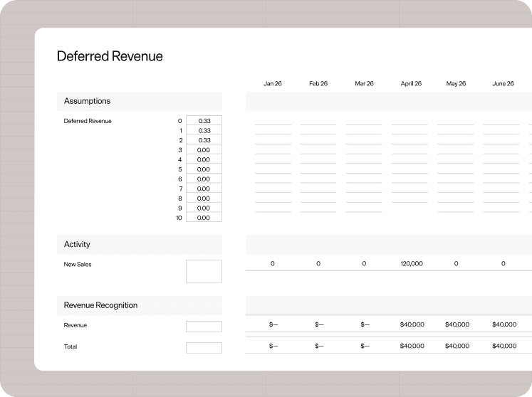Viewport: 532px width, 397px height.
Task: Select the Deferred Revenue row 5 value cell
Action: (x=204, y=169)
